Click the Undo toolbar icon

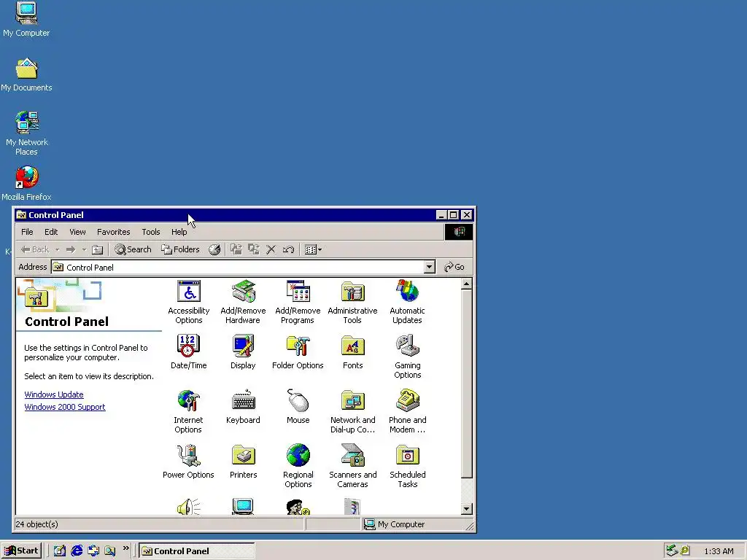[x=288, y=249]
